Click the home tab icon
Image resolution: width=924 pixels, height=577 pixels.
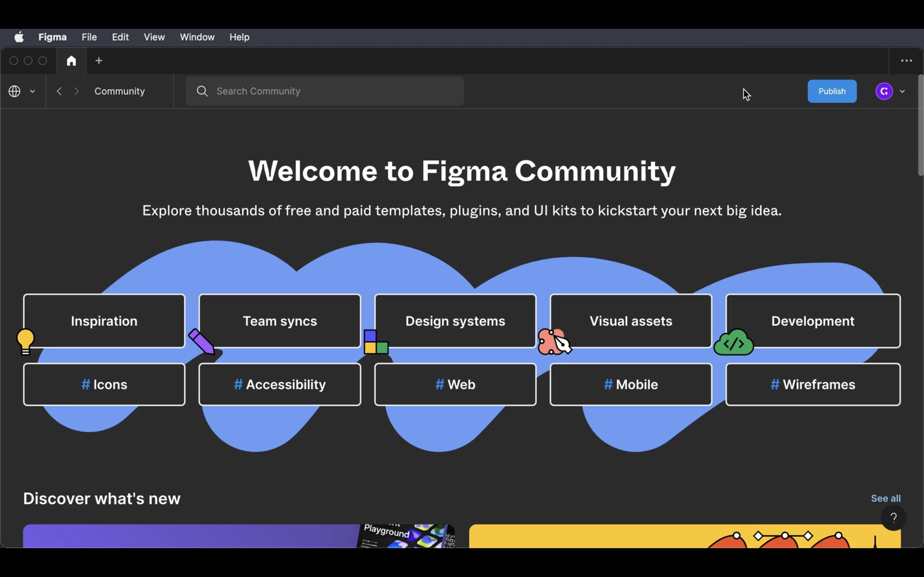coord(72,61)
